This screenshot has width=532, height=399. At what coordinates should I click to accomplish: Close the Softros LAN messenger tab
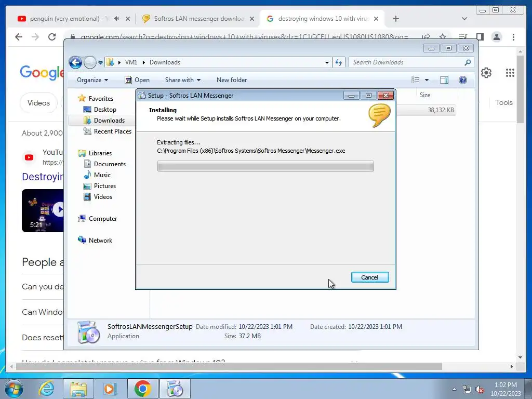252,19
